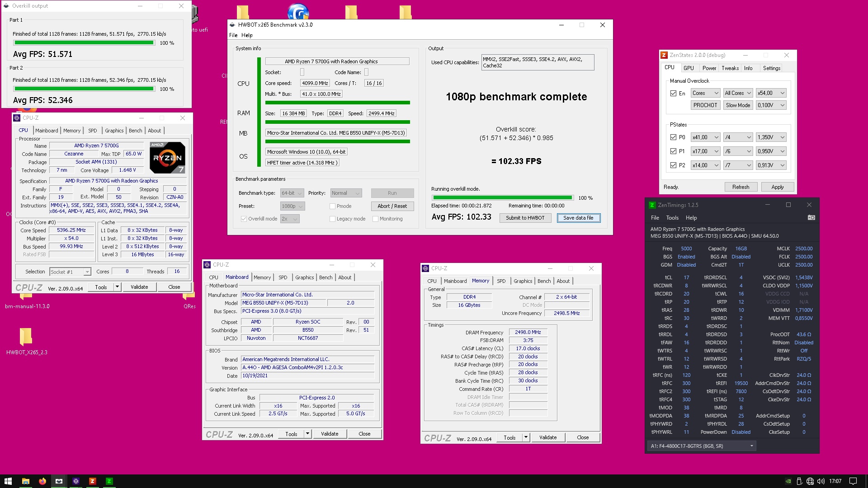Open the QRes desktop folder
This screenshot has width=868, height=488.
(x=189, y=300)
